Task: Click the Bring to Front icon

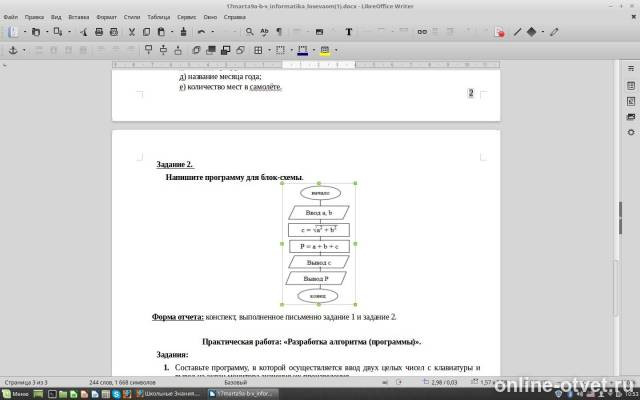Action: coord(196,50)
